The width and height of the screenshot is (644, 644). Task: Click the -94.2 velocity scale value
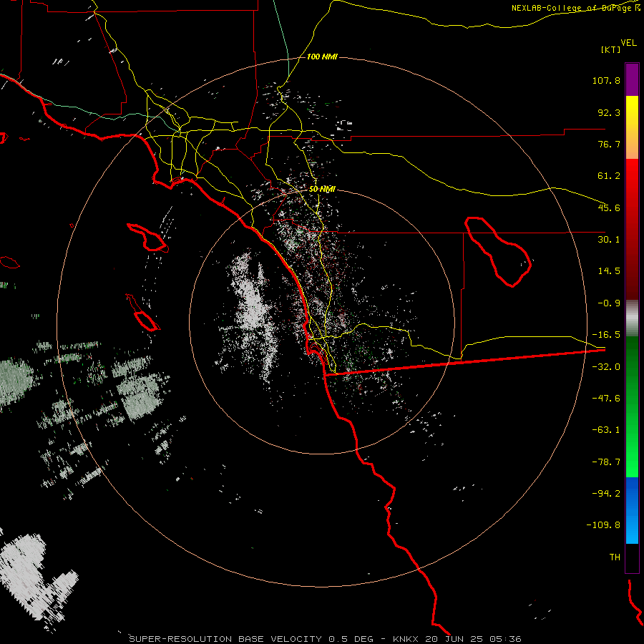606,494
